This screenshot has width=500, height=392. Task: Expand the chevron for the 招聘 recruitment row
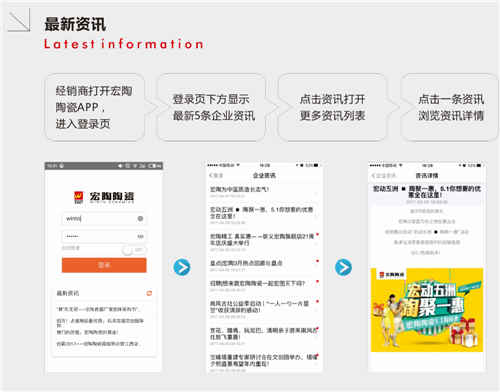pos(316,287)
